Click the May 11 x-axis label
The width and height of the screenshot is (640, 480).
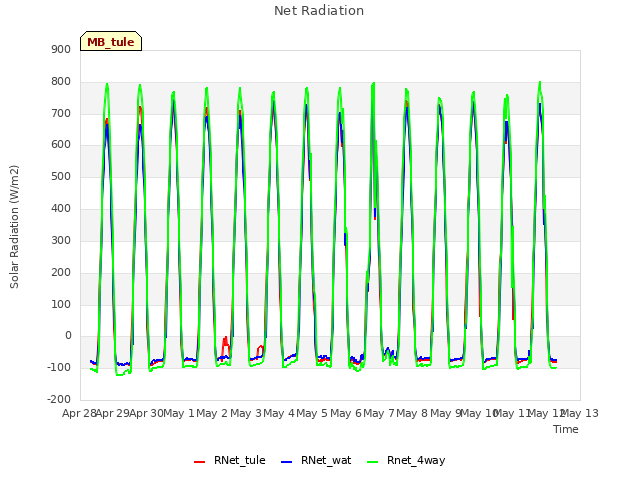(x=512, y=413)
